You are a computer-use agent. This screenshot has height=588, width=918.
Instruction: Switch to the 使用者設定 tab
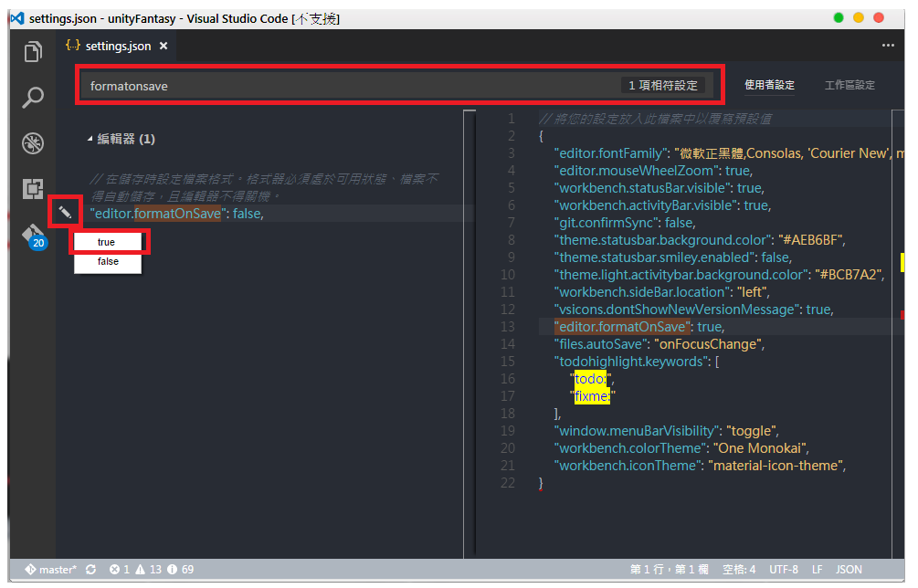coord(769,86)
